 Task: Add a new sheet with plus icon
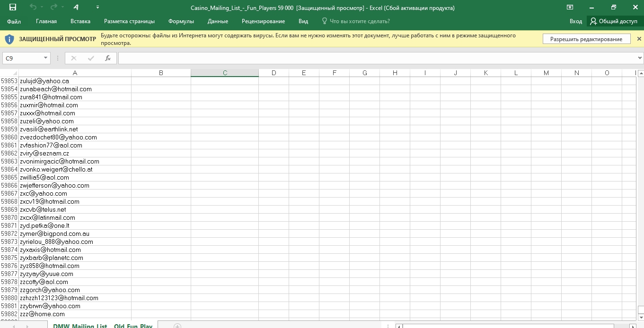[177, 326]
